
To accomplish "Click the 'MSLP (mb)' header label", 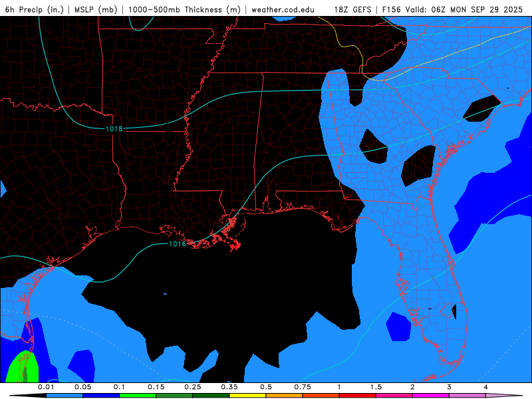I will [96, 9].
